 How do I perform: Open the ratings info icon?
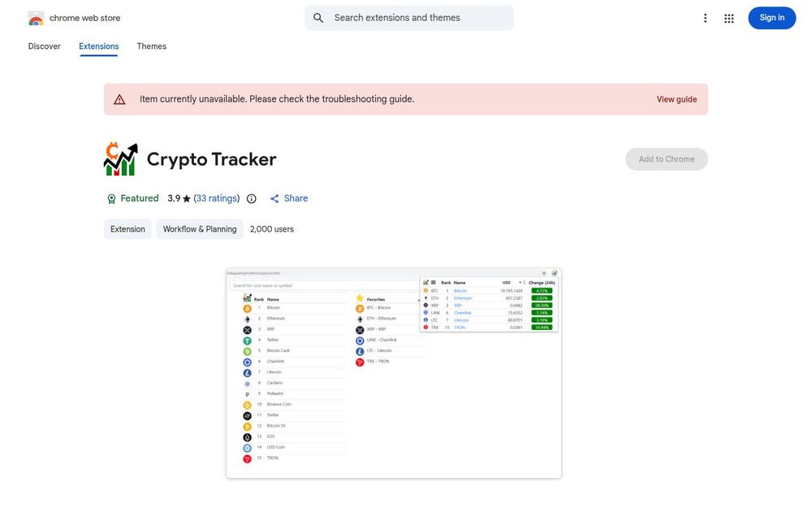point(251,198)
